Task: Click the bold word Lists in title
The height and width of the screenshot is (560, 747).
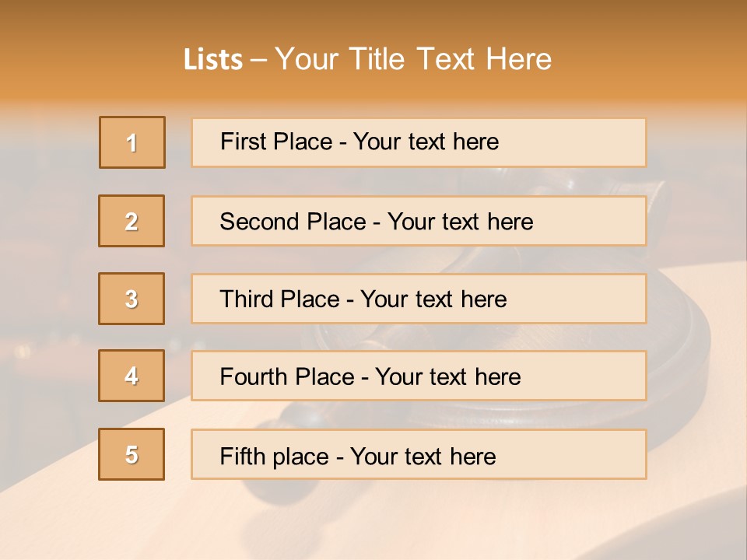Action: pyautogui.click(x=213, y=59)
